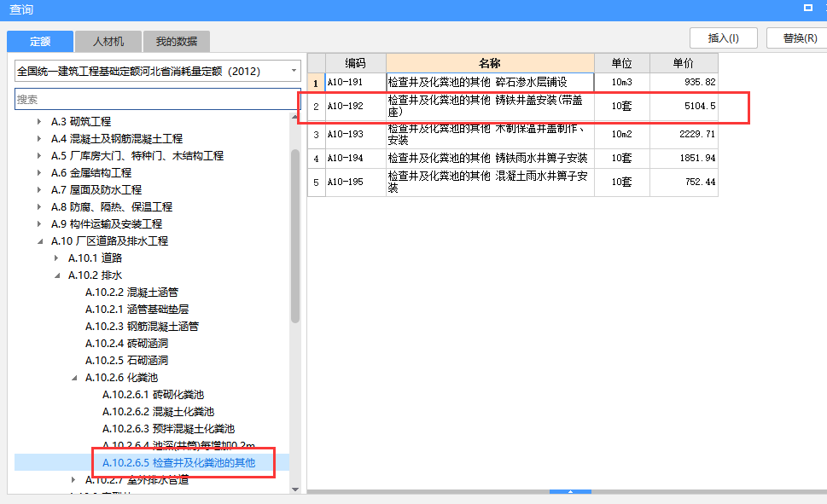Click the price value 5104.5
This screenshot has width=827, height=504.
[700, 106]
